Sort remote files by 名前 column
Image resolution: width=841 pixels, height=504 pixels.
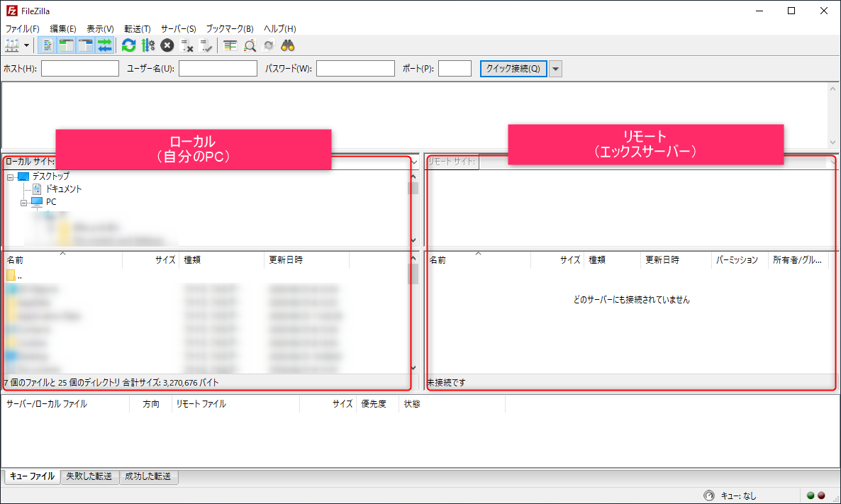click(479, 260)
